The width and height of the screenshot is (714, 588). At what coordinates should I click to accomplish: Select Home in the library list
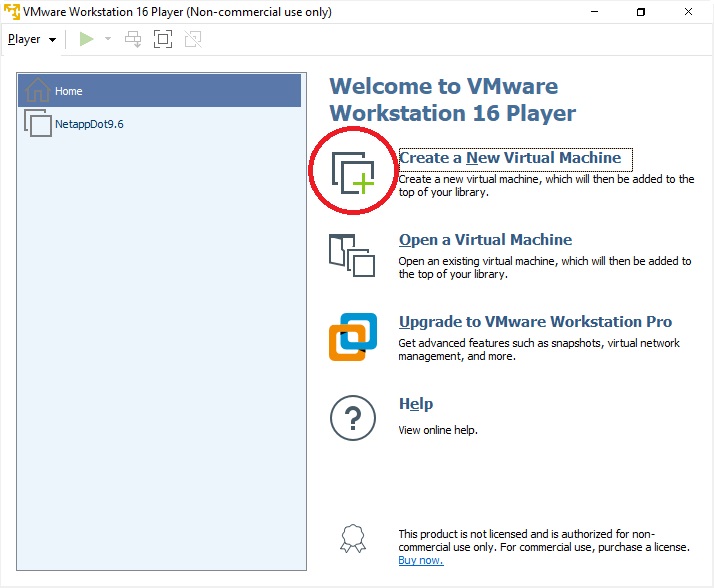pos(159,91)
